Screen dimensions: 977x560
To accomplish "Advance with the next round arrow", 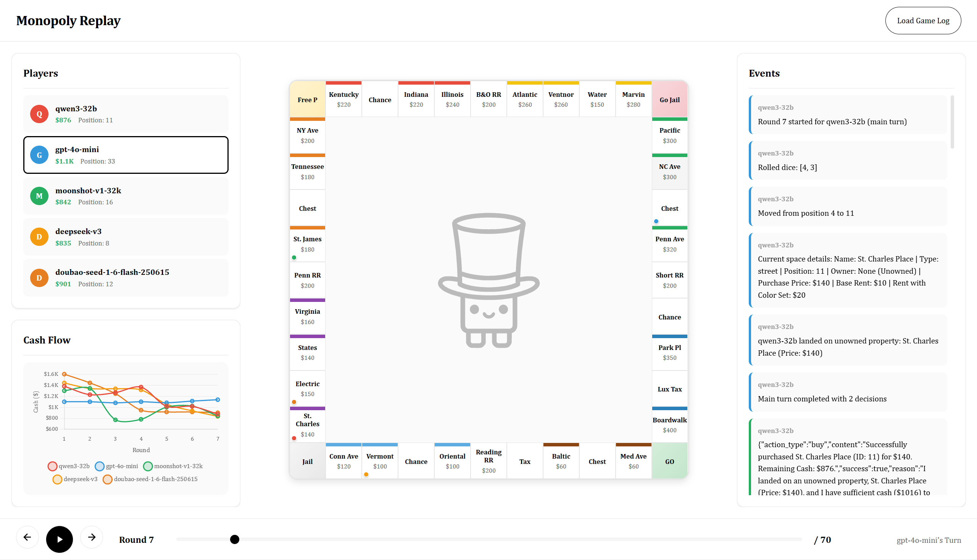I will point(92,537).
